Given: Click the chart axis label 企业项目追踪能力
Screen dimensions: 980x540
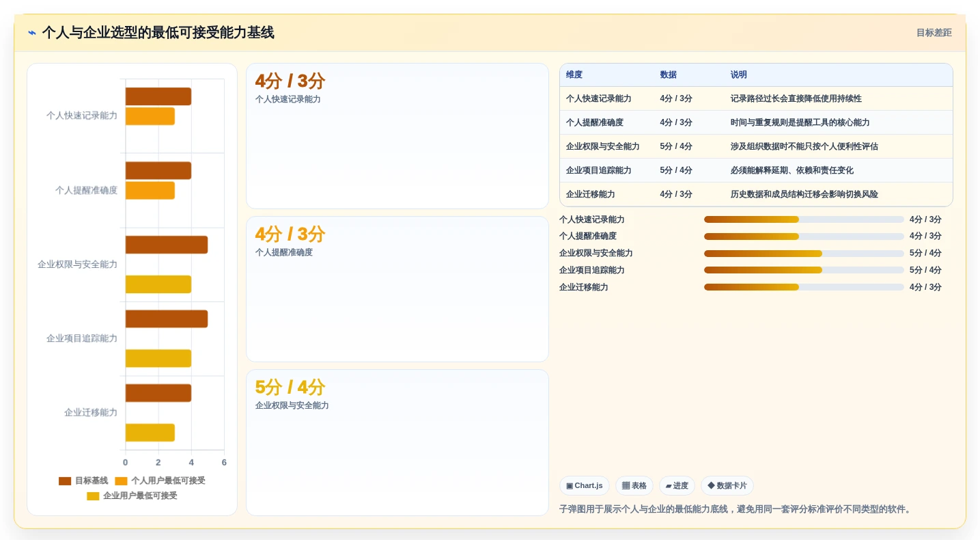Looking at the screenshot, I should 82,338.
